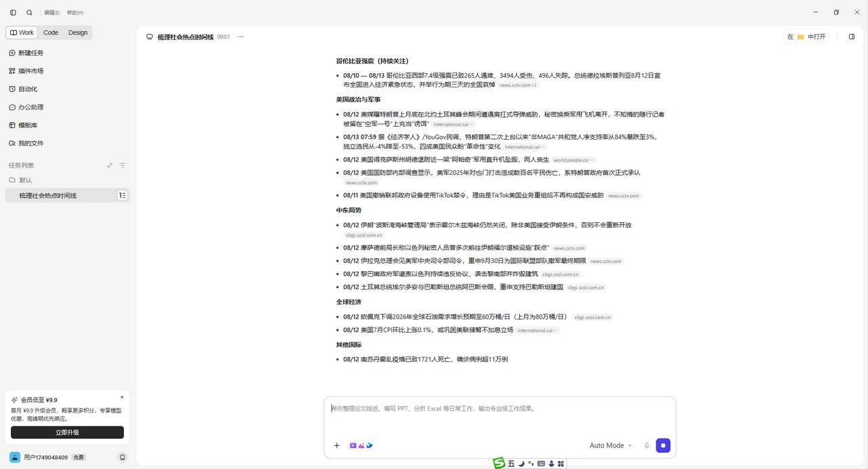868x469 pixels.
Task: Toggle 五 Wubi mode in IME bar
Action: click(511, 464)
